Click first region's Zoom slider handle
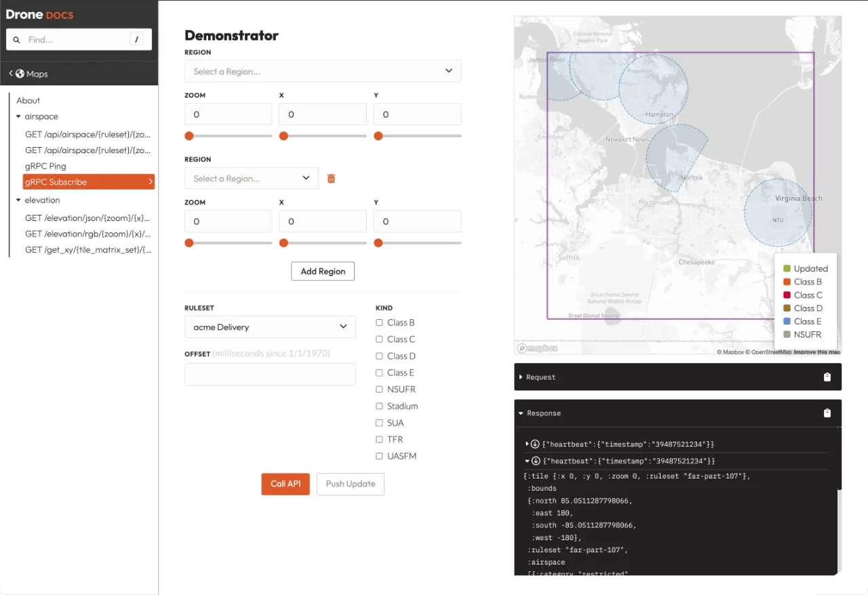This screenshot has width=868, height=595. coord(189,136)
